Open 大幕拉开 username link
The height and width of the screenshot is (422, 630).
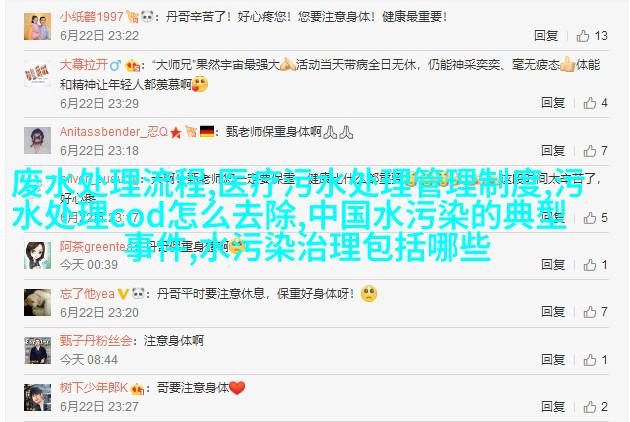[84, 65]
